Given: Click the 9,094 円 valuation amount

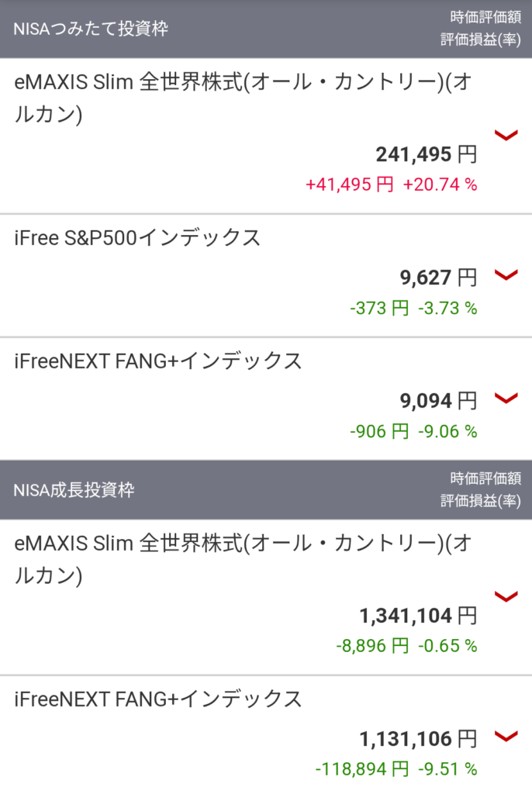Looking at the screenshot, I should tap(438, 401).
